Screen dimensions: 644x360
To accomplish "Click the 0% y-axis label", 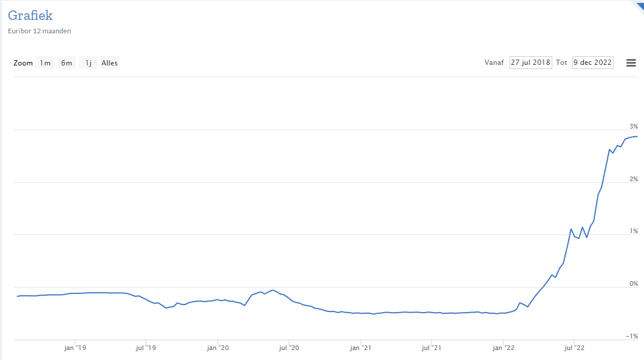I will coord(633,284).
